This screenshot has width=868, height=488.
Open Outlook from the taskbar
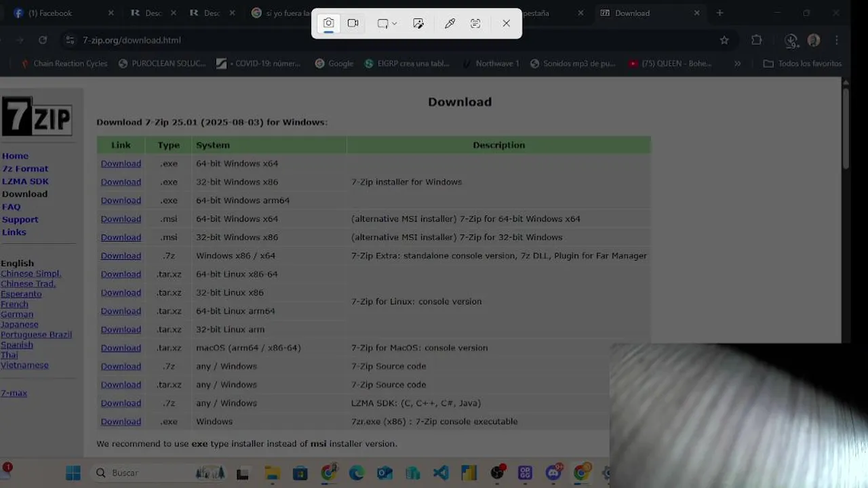(x=384, y=473)
